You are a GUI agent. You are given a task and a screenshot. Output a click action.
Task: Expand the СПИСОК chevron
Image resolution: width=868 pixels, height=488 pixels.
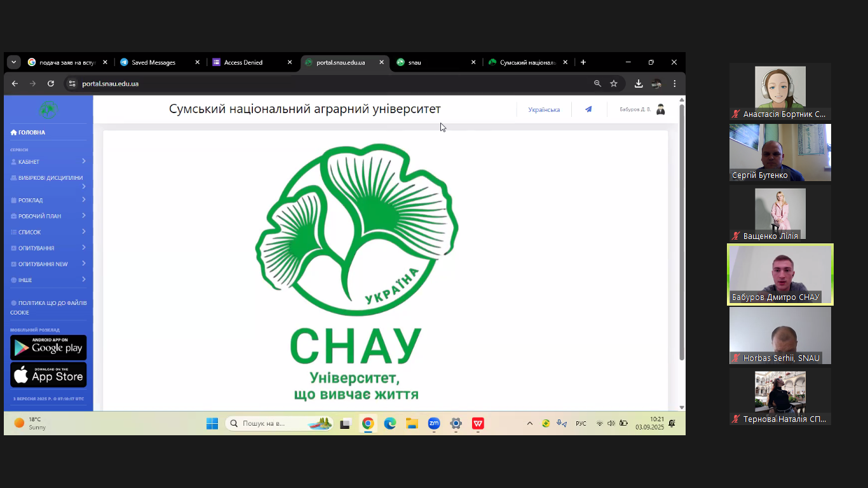[83, 231]
